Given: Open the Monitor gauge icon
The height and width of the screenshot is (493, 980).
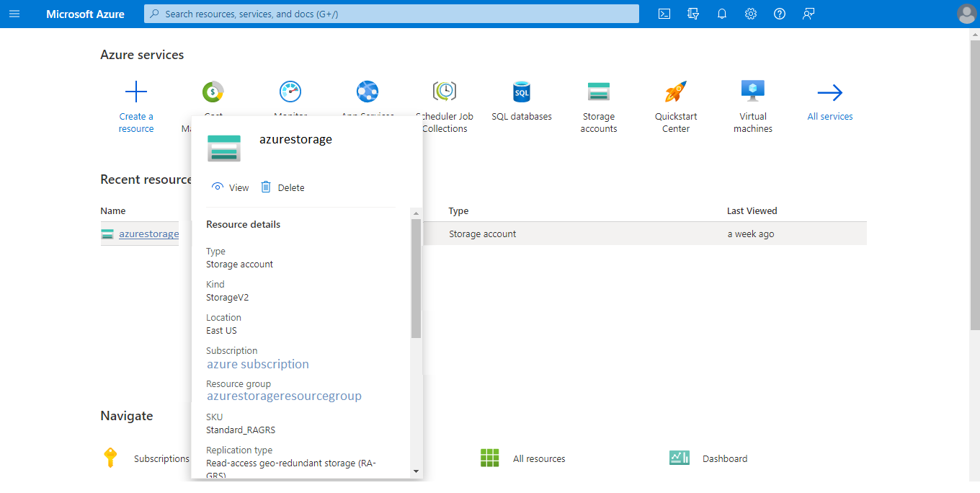Looking at the screenshot, I should 290,92.
